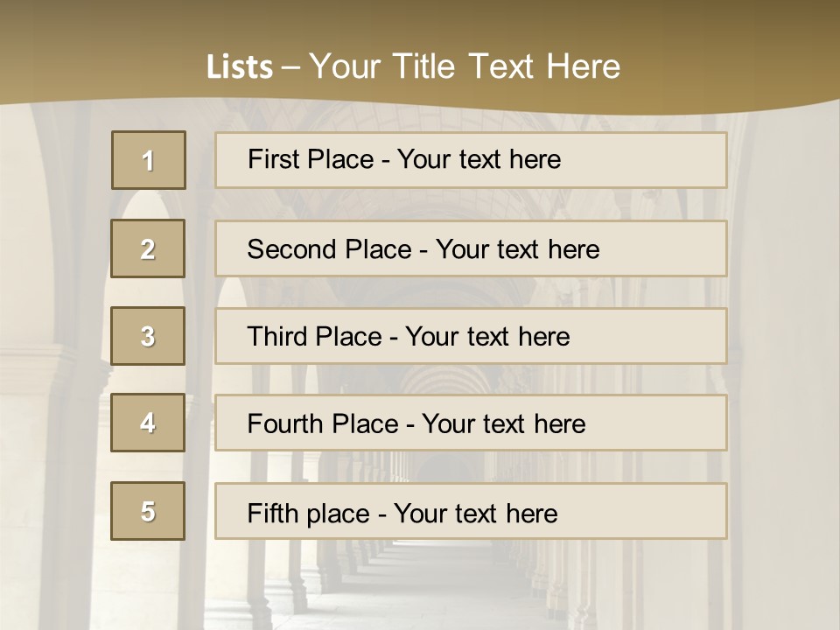Select the number 4 box
Viewport: 840px width, 630px height.
(x=148, y=423)
